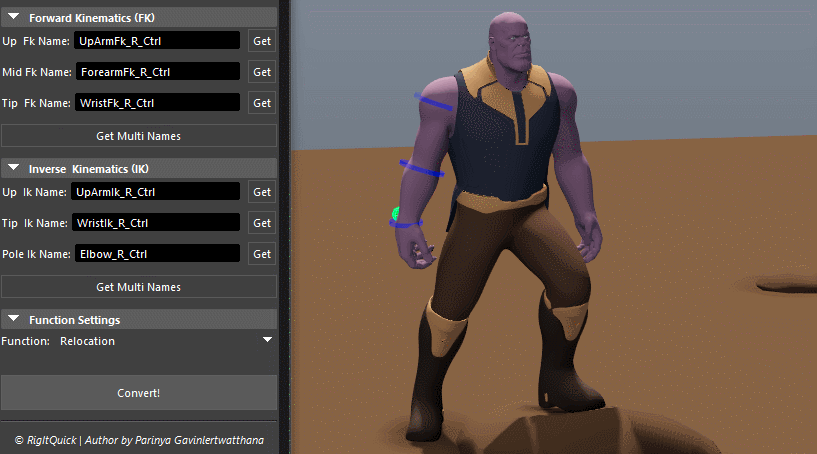Edit the Up Ik Name field
Image resolution: width=817 pixels, height=454 pixels.
click(x=155, y=192)
